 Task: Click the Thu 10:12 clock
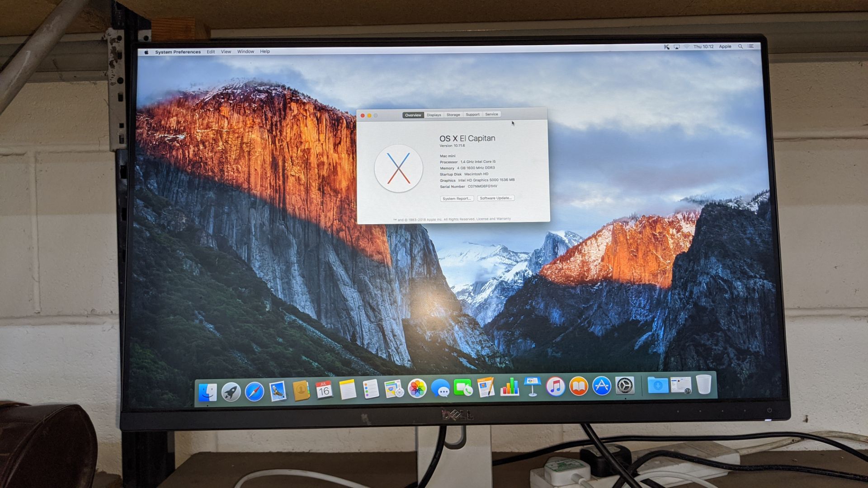coord(703,47)
